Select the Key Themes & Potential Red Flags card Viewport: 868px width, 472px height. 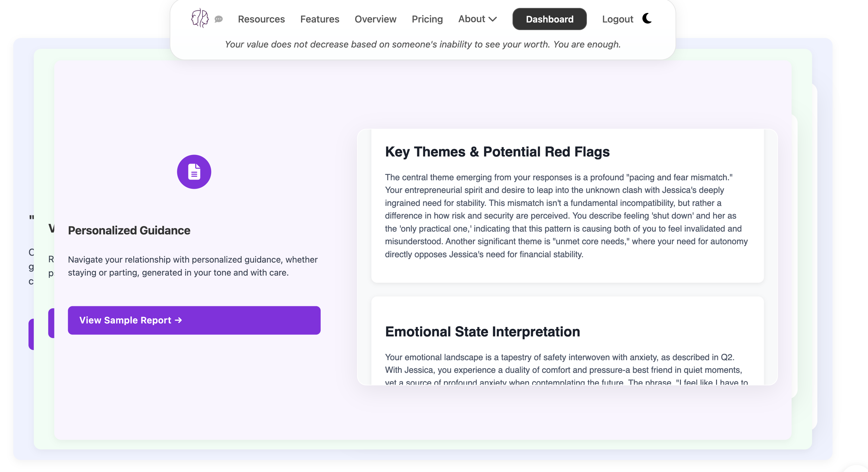(567, 206)
